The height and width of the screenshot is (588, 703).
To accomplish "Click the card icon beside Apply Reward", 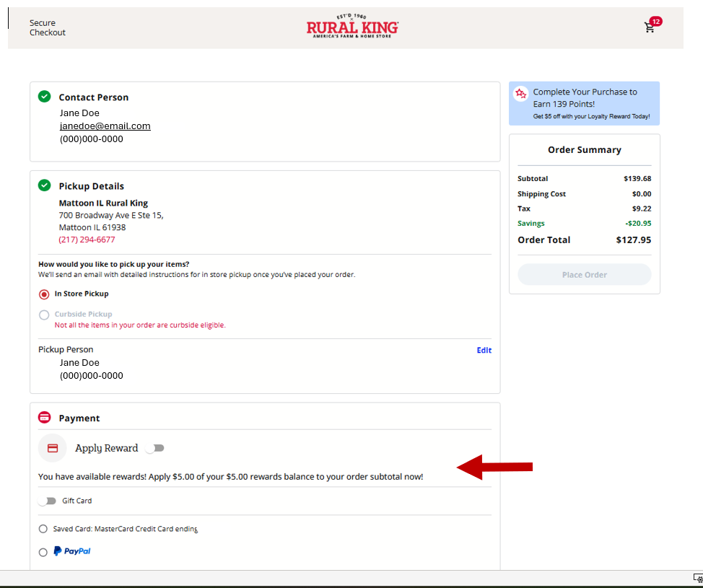I will [x=53, y=448].
